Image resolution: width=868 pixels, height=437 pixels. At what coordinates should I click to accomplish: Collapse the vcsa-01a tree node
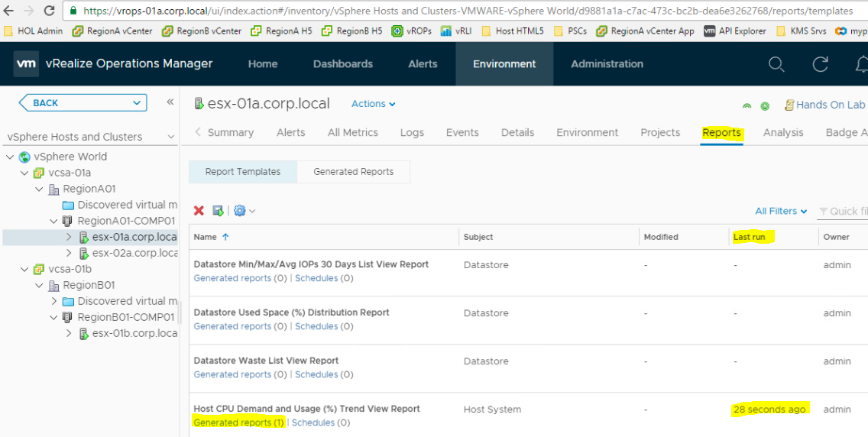[x=24, y=173]
